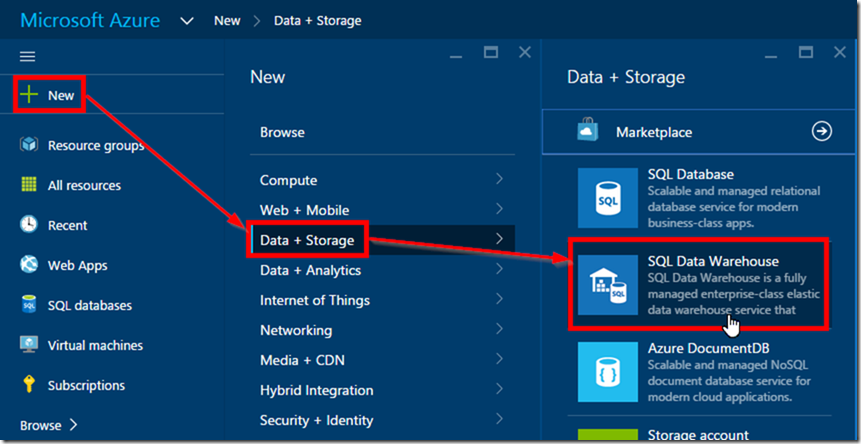Screen dimensions: 861x444
Task: Open Web Apps from sidebar
Action: (77, 265)
